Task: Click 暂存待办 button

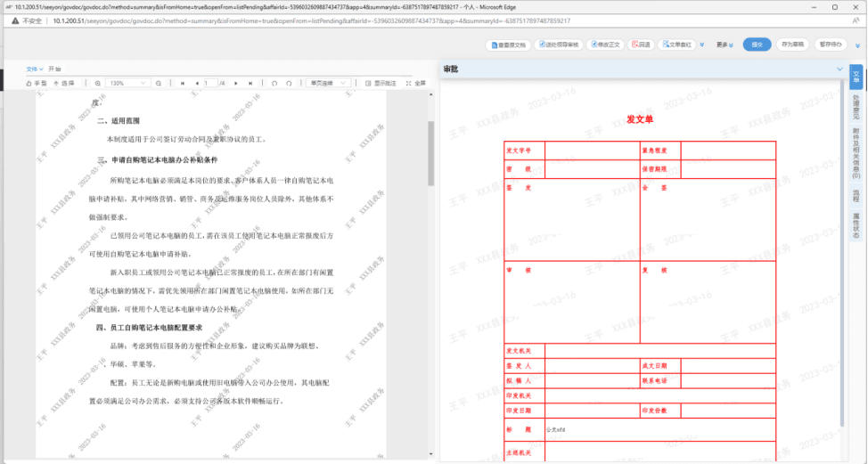Action: point(831,45)
